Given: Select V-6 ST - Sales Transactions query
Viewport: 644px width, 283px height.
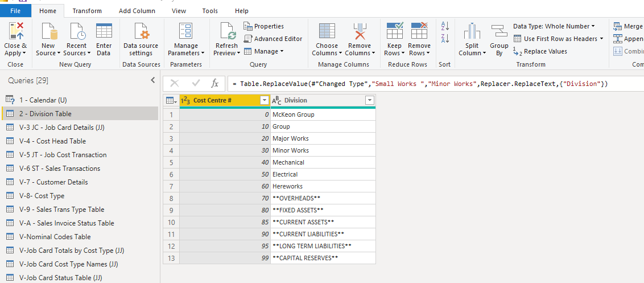Looking at the screenshot, I should 80,168.
